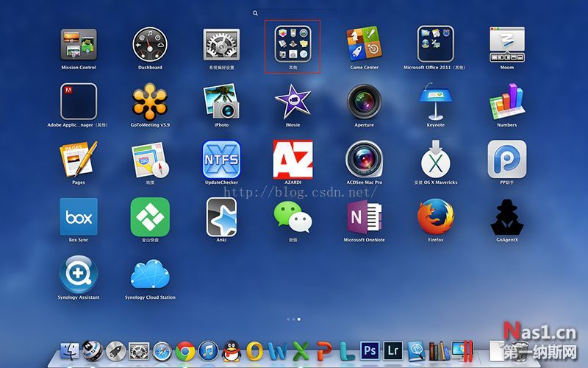
Task: Open Photoshop from the Dock
Action: coord(370,351)
